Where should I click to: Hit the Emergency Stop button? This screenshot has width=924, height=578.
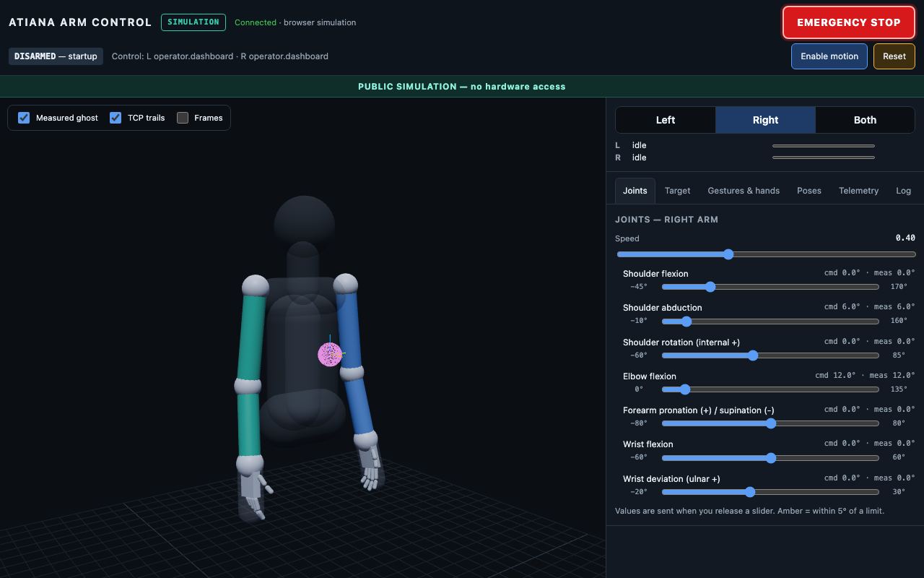[x=849, y=22]
